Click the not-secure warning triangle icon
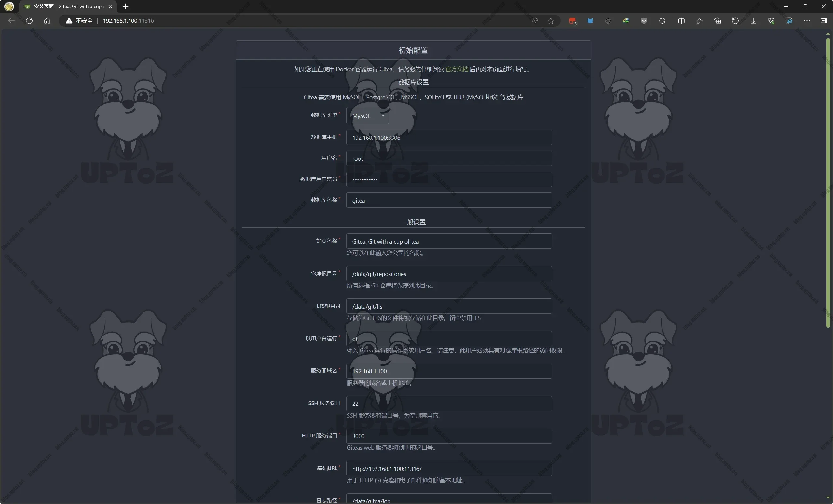 pos(69,20)
